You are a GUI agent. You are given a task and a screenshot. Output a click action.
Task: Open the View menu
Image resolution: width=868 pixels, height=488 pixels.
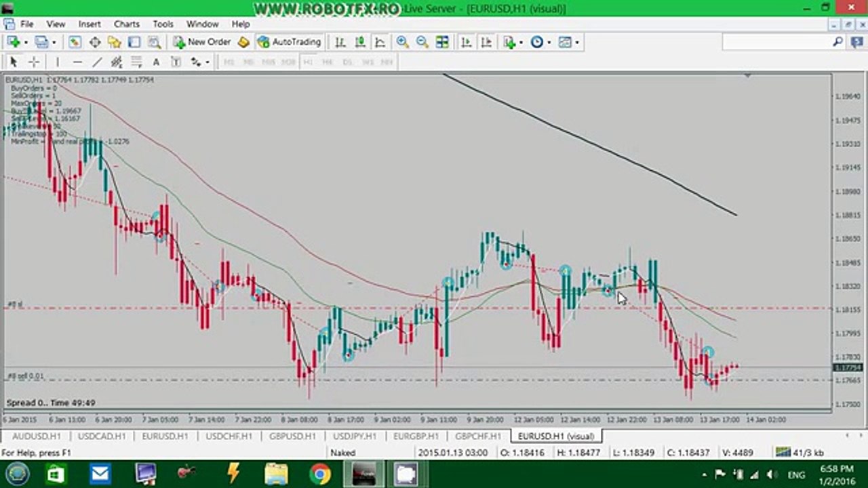(x=56, y=24)
